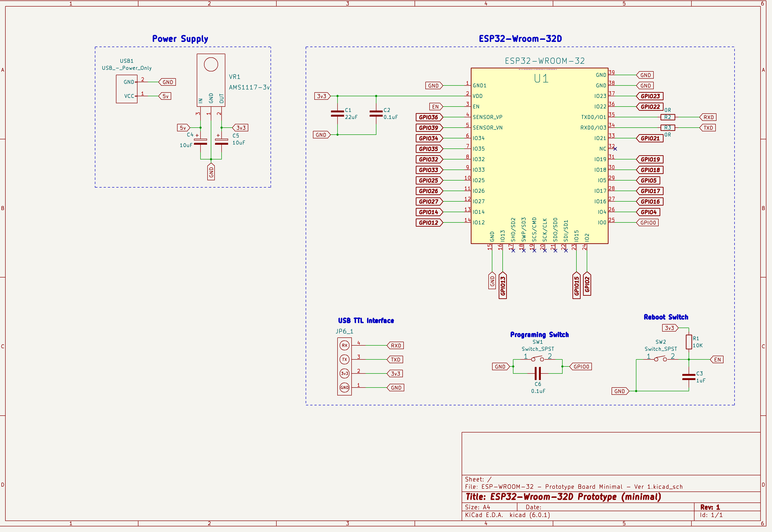Click the GPIO19 net label
Image resolution: width=772 pixels, height=532 pixels.
tap(650, 159)
